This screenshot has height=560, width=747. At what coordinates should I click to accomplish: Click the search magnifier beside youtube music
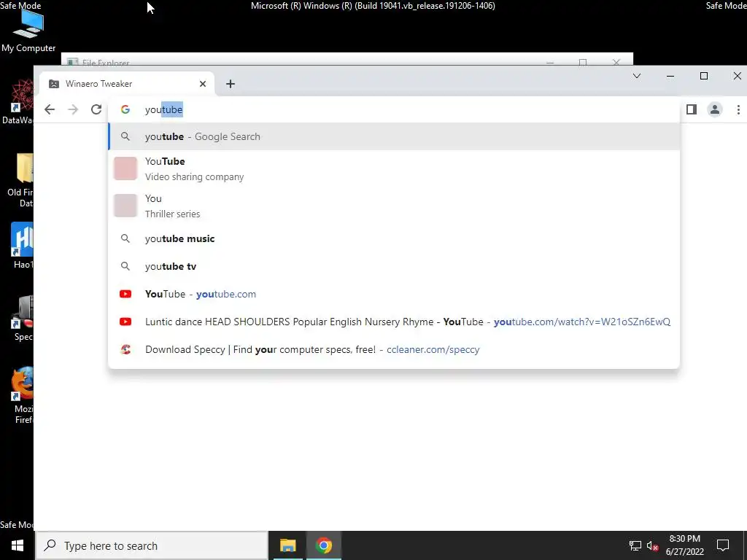[125, 238]
